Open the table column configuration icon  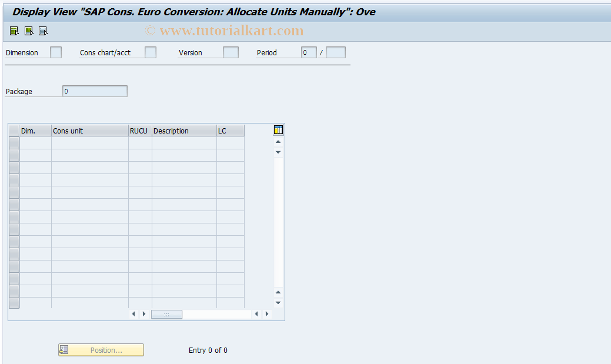pyautogui.click(x=278, y=129)
